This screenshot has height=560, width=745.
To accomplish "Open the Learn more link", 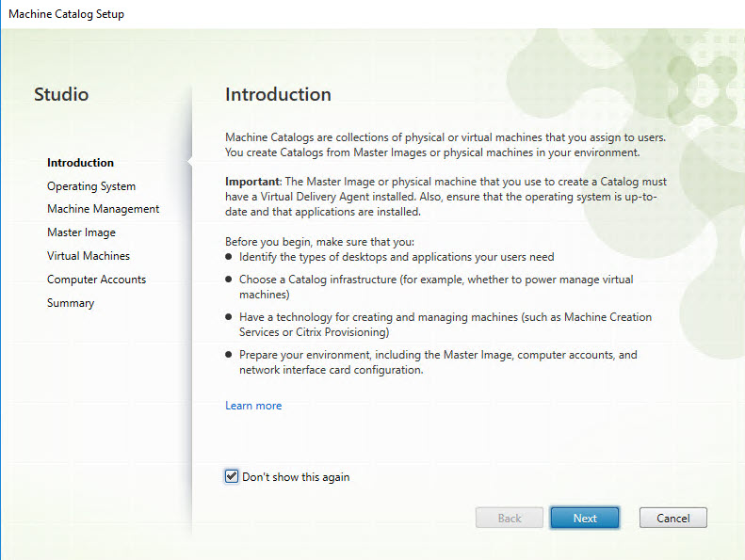I will click(253, 406).
